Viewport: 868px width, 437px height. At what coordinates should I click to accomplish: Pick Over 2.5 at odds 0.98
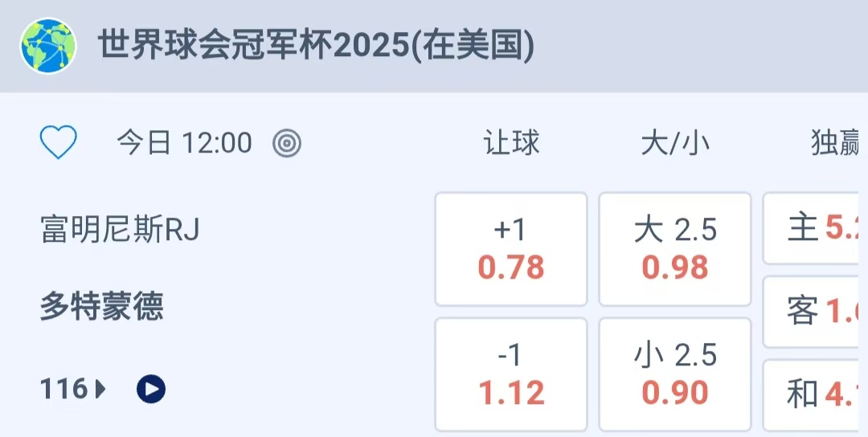pyautogui.click(x=675, y=249)
